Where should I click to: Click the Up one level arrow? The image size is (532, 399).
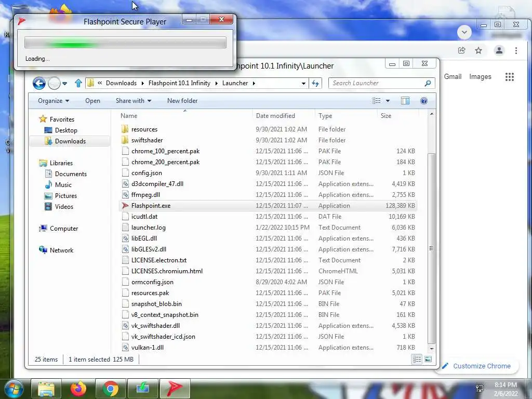point(78,83)
